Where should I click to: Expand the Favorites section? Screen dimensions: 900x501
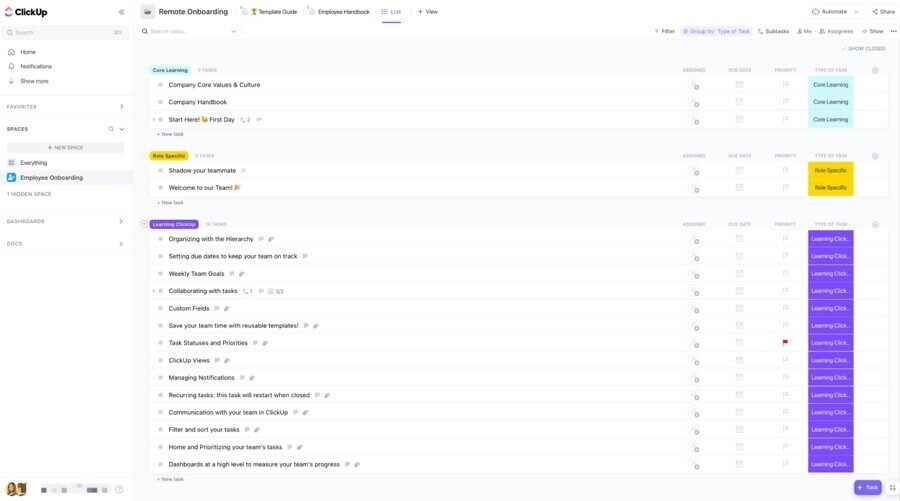click(x=121, y=107)
